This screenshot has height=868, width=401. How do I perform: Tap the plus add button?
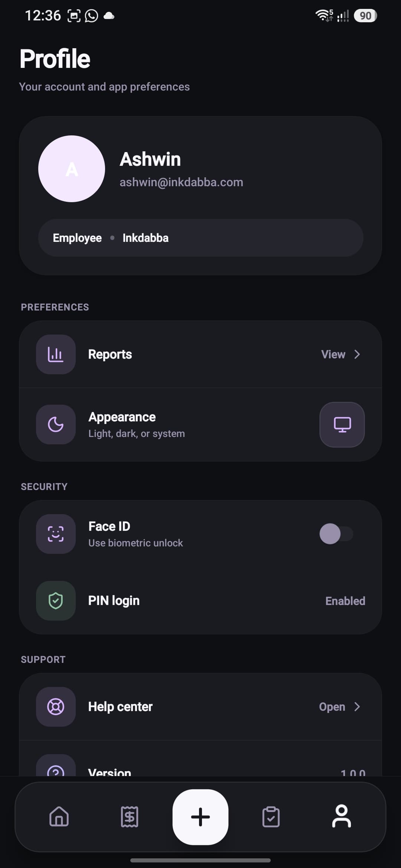tap(200, 817)
